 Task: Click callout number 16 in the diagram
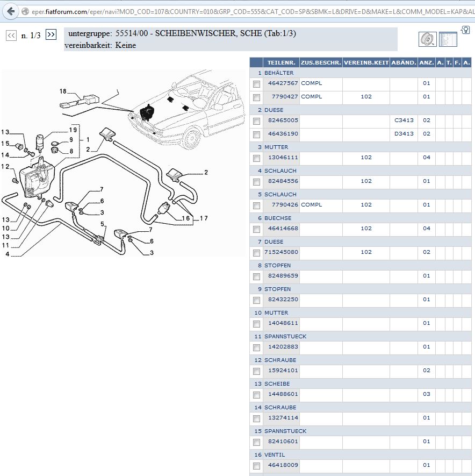(185, 218)
